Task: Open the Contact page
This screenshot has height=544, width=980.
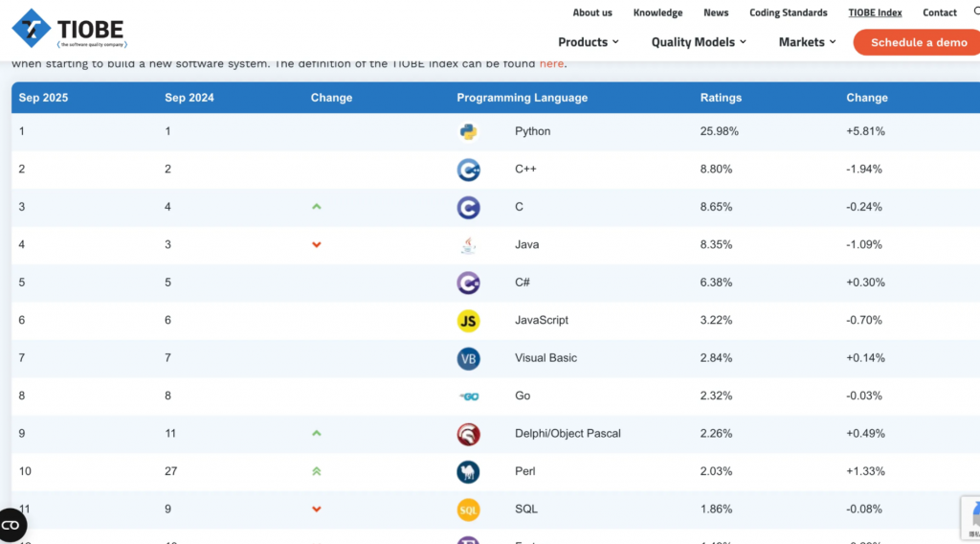Action: 940,12
